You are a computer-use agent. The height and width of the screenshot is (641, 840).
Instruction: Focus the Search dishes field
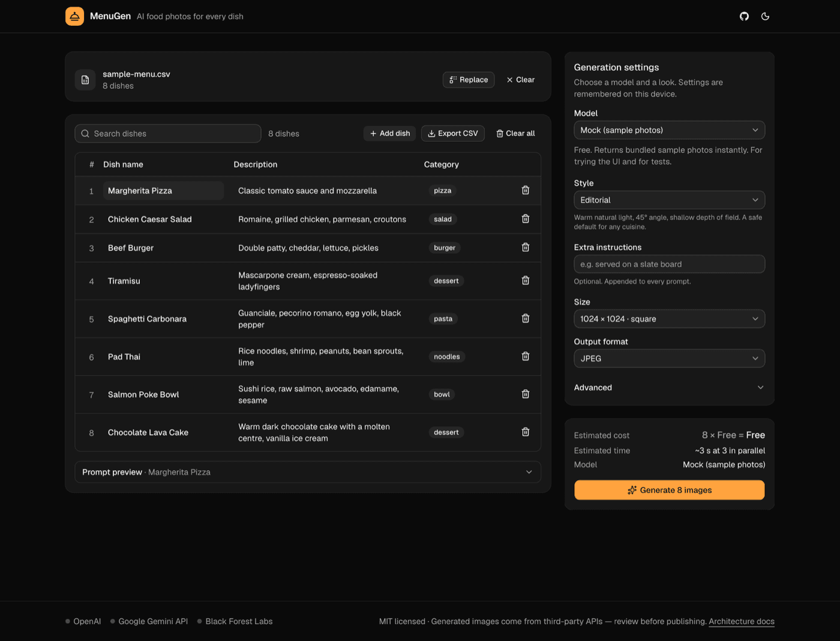tap(168, 134)
